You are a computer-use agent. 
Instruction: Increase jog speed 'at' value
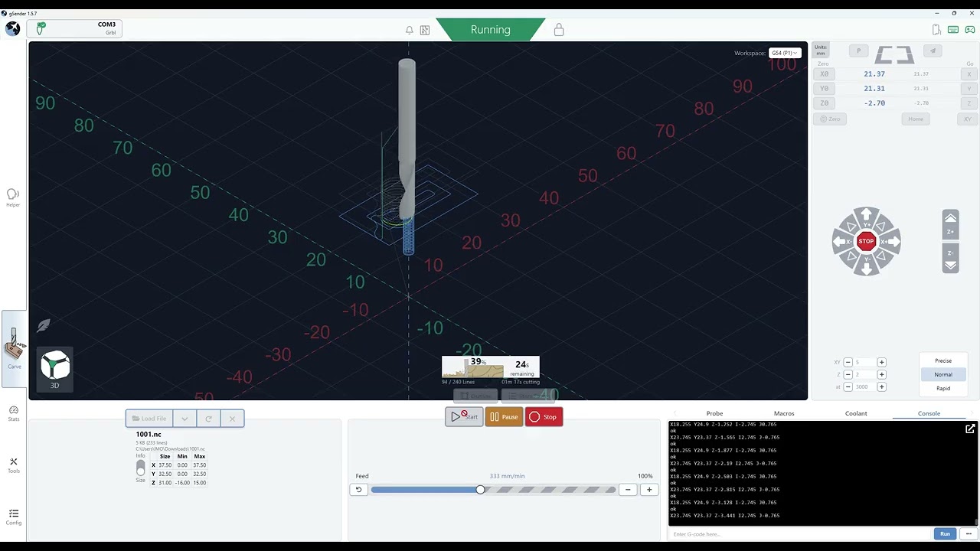coord(881,386)
